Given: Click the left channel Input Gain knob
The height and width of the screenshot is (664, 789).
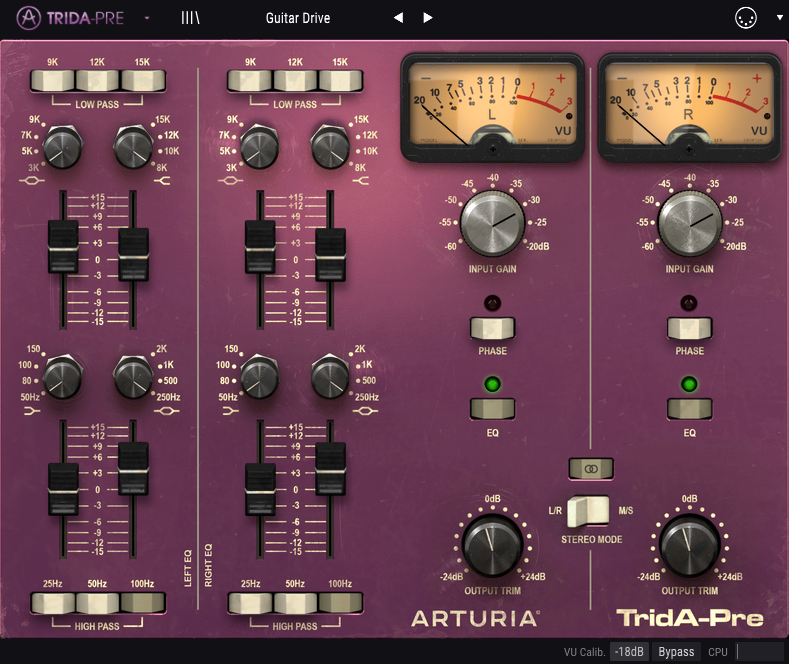Looking at the screenshot, I should (492, 220).
